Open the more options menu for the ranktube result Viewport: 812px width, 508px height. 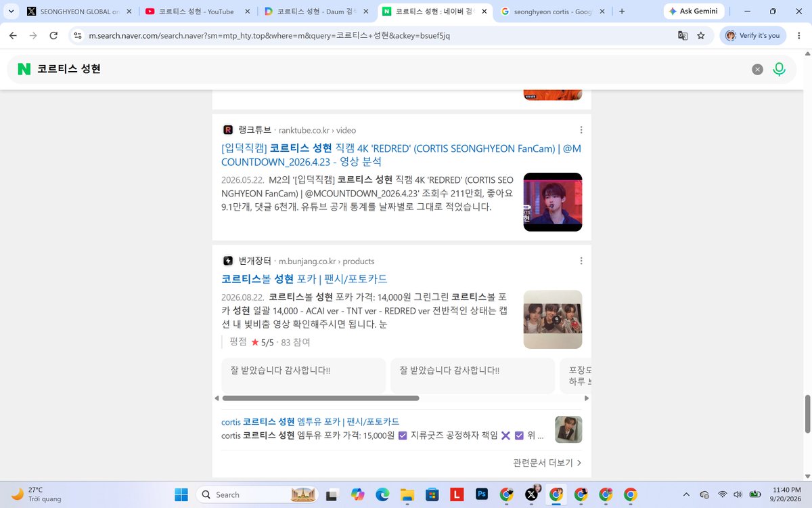coord(581,130)
